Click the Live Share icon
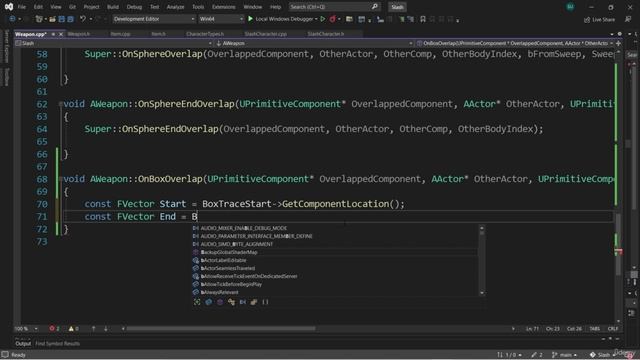The height and width of the screenshot is (360, 640). [587, 20]
